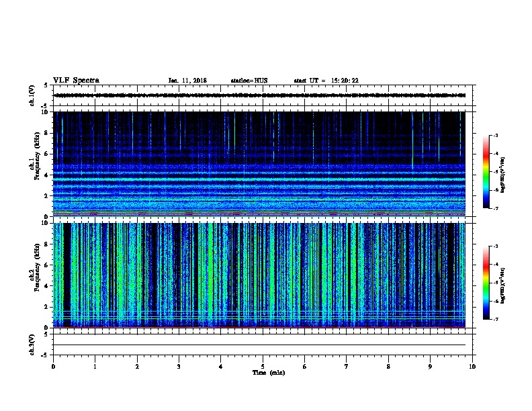This screenshot has width=532, height=411.
Task: Click the ch.2 spectrogram panel
Action: pyautogui.click(x=259, y=275)
